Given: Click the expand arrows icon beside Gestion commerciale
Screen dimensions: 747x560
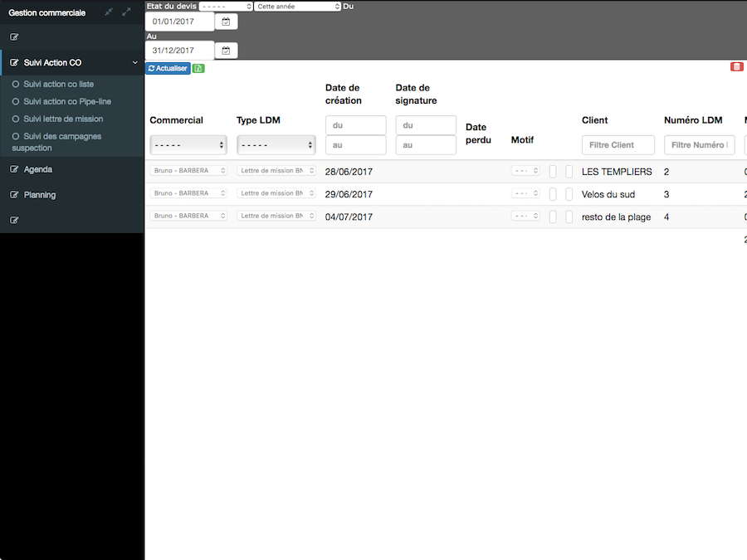Looking at the screenshot, I should click(126, 12).
